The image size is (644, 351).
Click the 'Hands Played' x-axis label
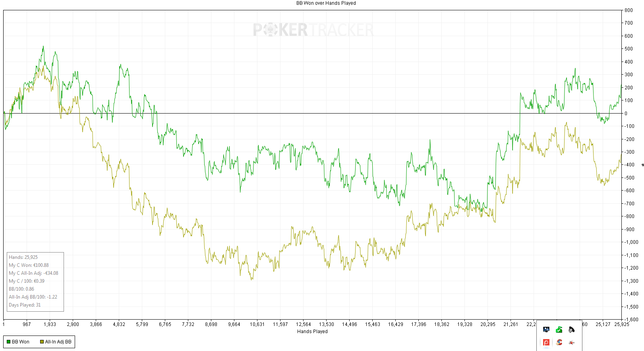tap(312, 332)
